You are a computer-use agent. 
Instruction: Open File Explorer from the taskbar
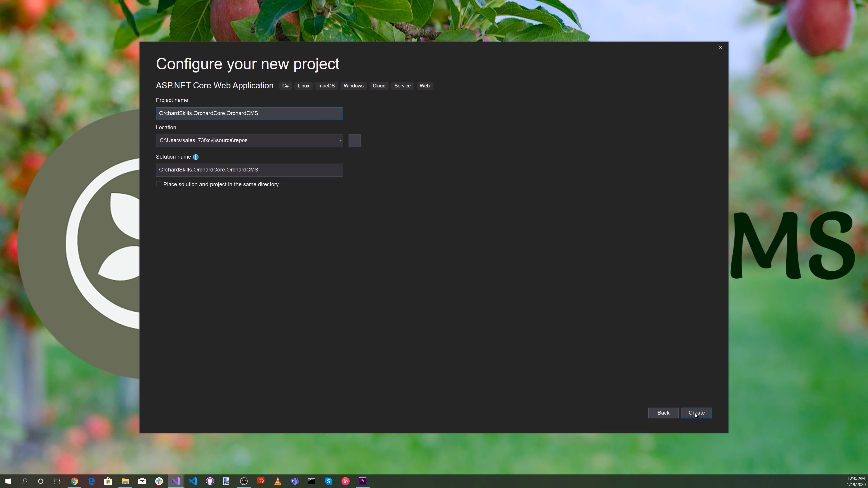click(125, 481)
